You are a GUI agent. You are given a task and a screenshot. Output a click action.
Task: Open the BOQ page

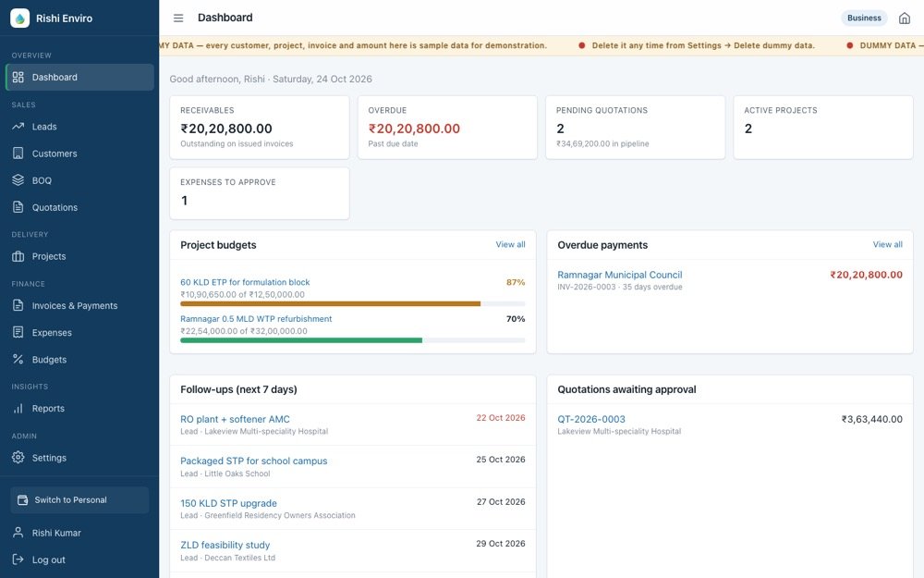[79, 180]
